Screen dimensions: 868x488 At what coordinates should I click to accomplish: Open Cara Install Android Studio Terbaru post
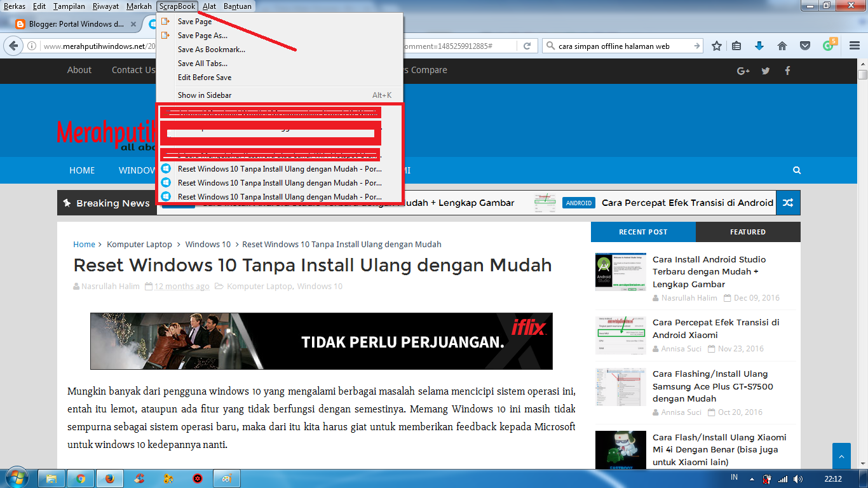709,272
